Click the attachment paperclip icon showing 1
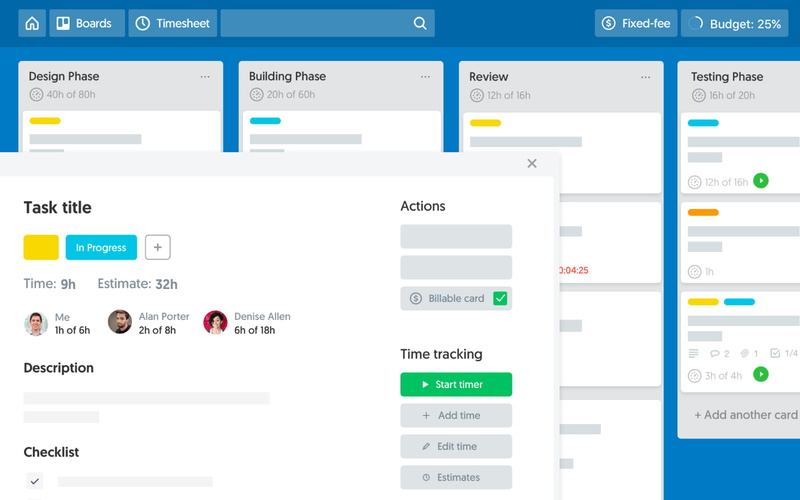Screen dimensions: 800x500 point(745,353)
